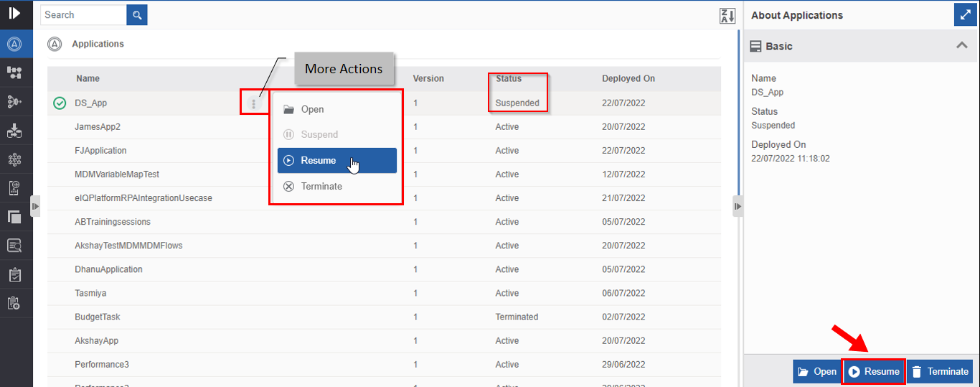
Task: Select the AkshayTestMDMMDMFlows row
Action: (x=384, y=246)
